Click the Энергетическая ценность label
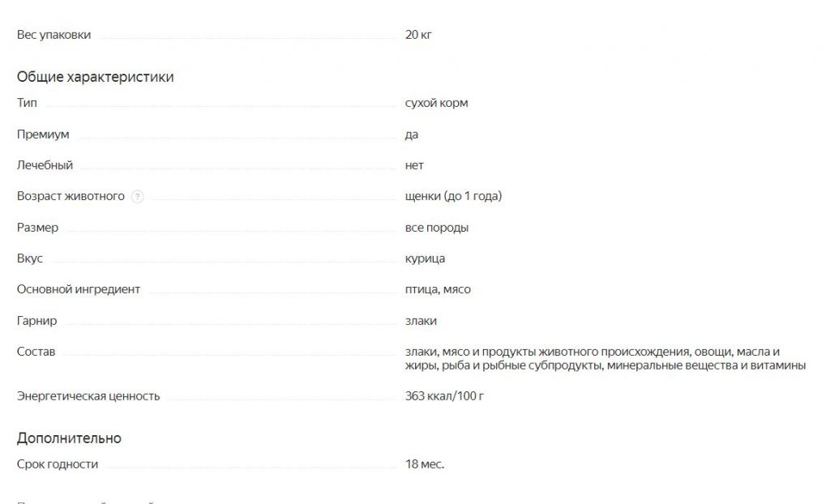 pyautogui.click(x=88, y=396)
